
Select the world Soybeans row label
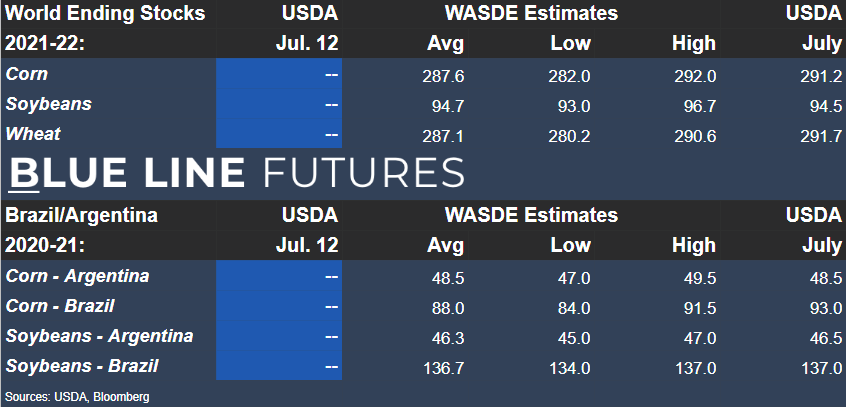point(49,104)
